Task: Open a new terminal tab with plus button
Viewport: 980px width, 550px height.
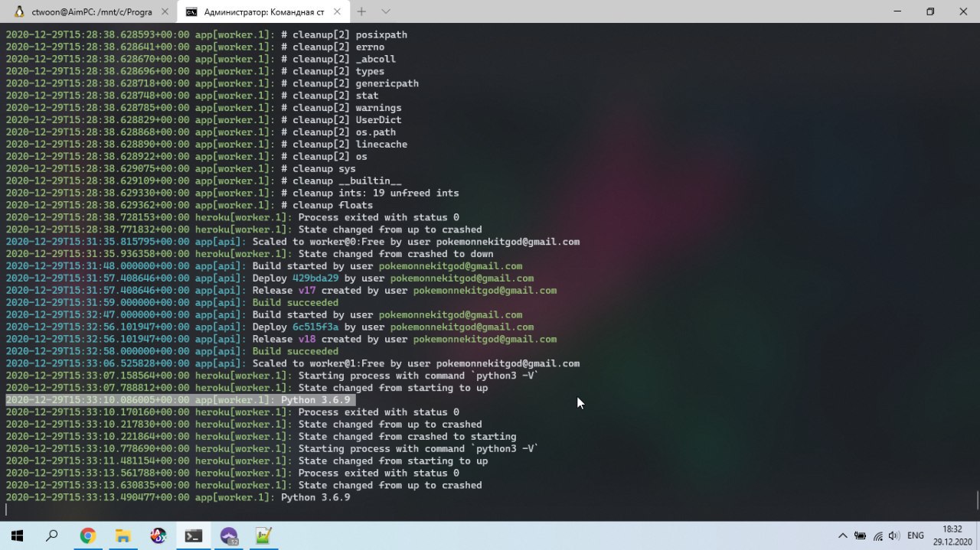Action: pyautogui.click(x=361, y=11)
